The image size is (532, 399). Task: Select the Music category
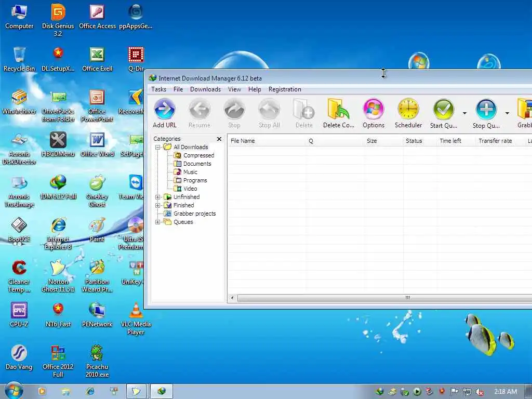pos(185,172)
